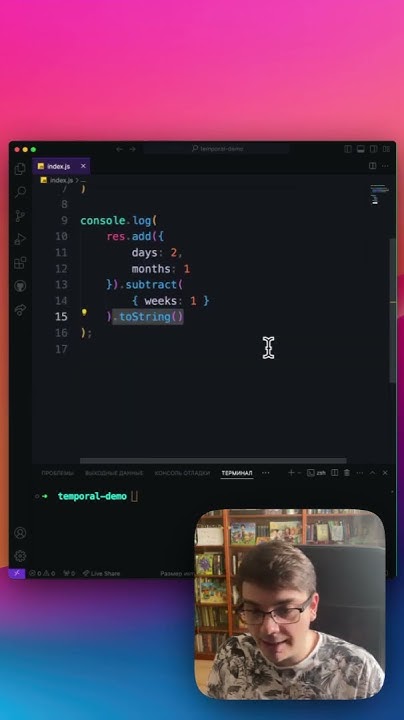Click the lightbulb code action on line 15
This screenshot has width=404, height=720.
[84, 313]
